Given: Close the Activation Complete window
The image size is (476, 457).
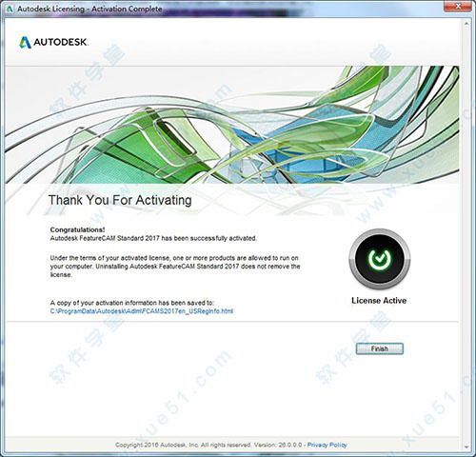Looking at the screenshot, I should (x=458, y=6).
